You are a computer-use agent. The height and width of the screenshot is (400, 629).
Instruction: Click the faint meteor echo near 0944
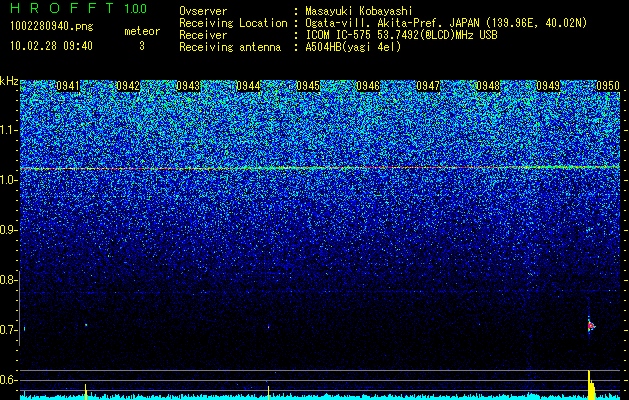pos(268,327)
